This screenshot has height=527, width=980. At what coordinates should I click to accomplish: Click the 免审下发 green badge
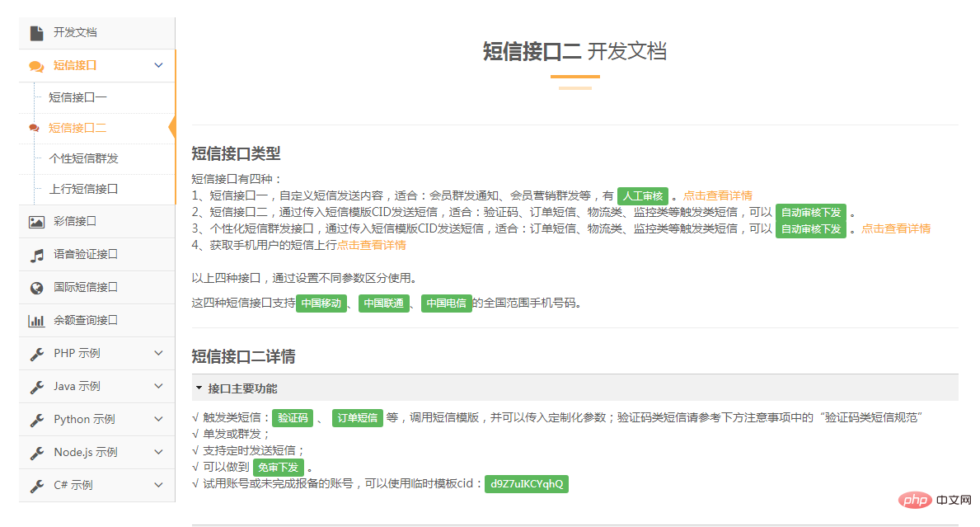point(278,467)
